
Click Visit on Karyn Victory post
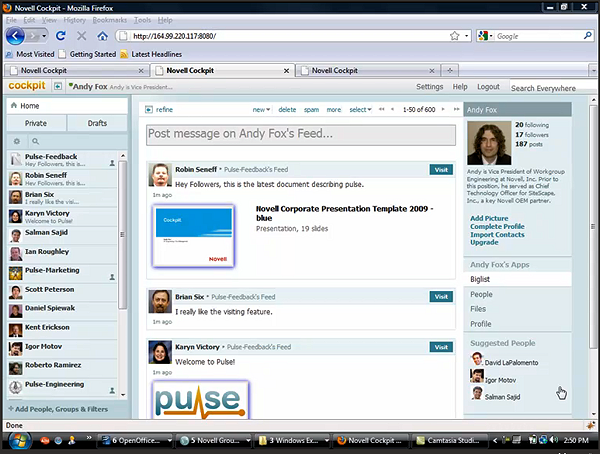(441, 347)
